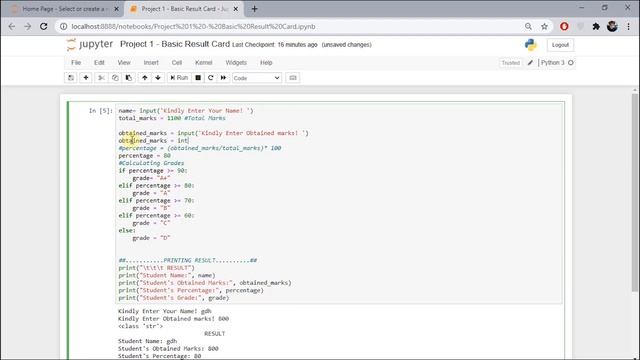Image resolution: width=640 pixels, height=360 pixels.
Task: Bookmark this page with the star icon
Action: (544, 27)
